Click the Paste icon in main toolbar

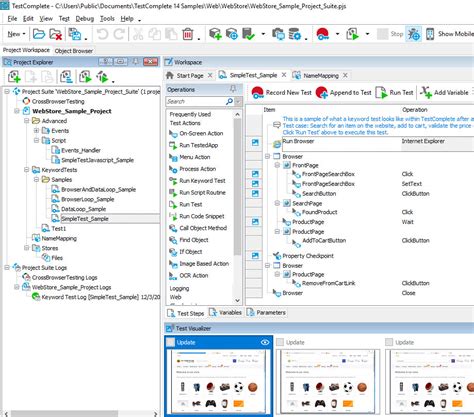tap(171, 34)
